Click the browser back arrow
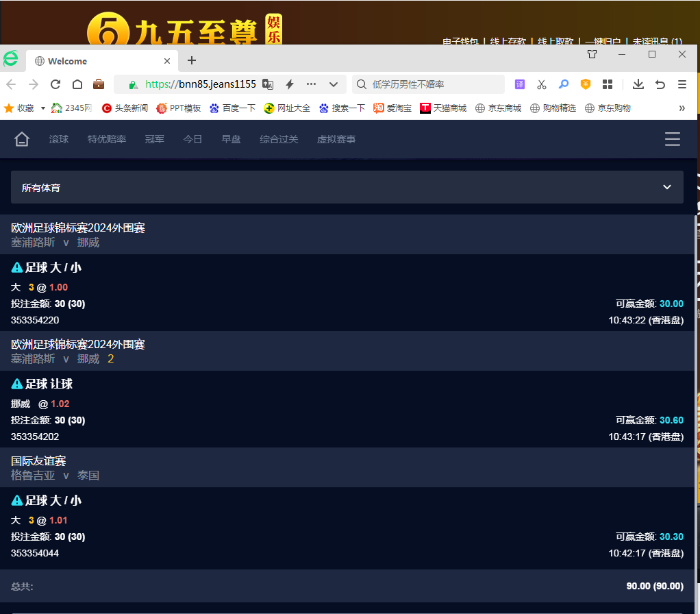Image resolution: width=700 pixels, height=614 pixels. (x=11, y=84)
